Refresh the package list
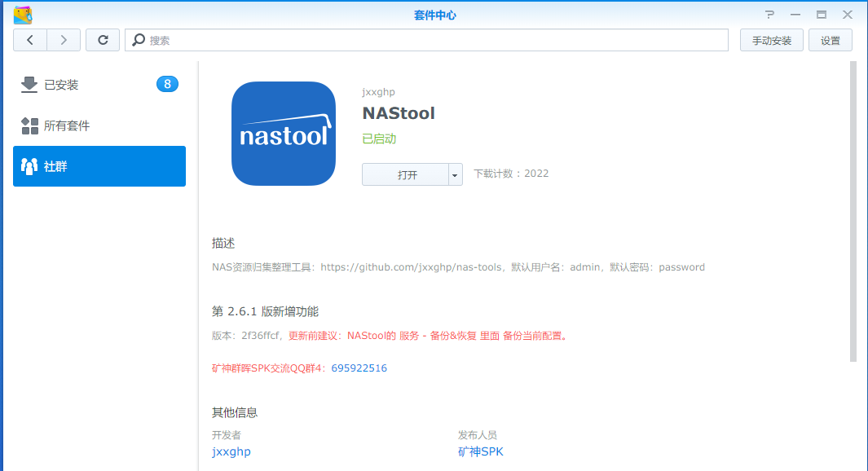This screenshot has width=868, height=471. 103,40
